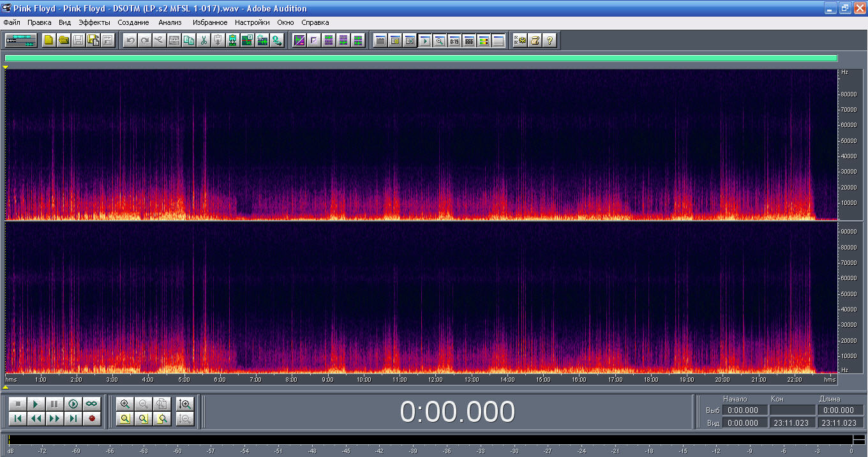
Task: Open the Правка menu
Action: point(40,22)
